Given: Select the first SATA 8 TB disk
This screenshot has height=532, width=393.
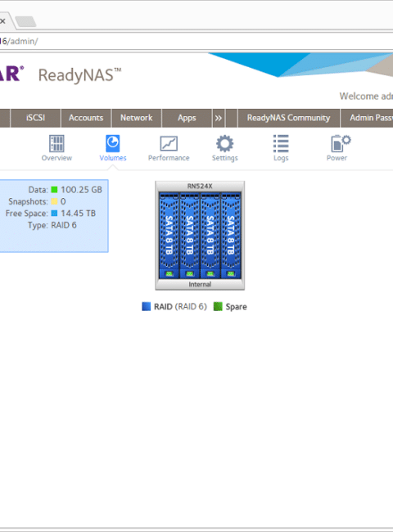Looking at the screenshot, I should tap(169, 236).
